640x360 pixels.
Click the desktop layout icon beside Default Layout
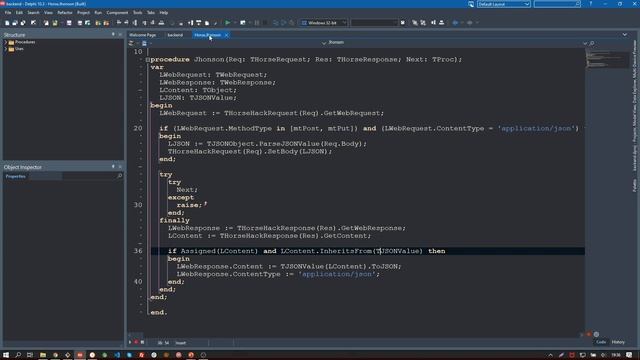tap(471, 4)
